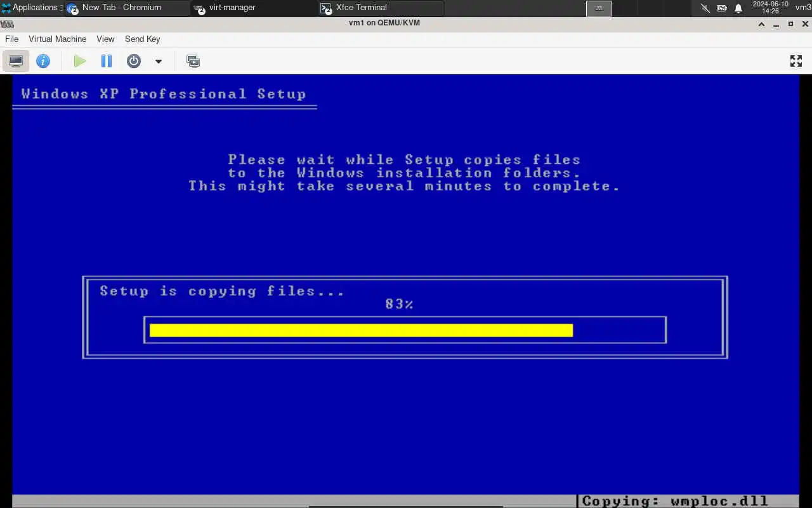Image resolution: width=812 pixels, height=508 pixels.
Task: Open the notifications bell icon
Action: coord(738,8)
